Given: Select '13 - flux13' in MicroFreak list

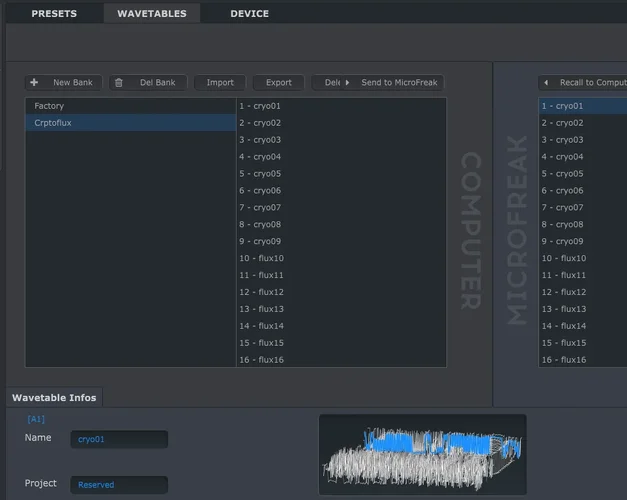Looking at the screenshot, I should point(583,309).
